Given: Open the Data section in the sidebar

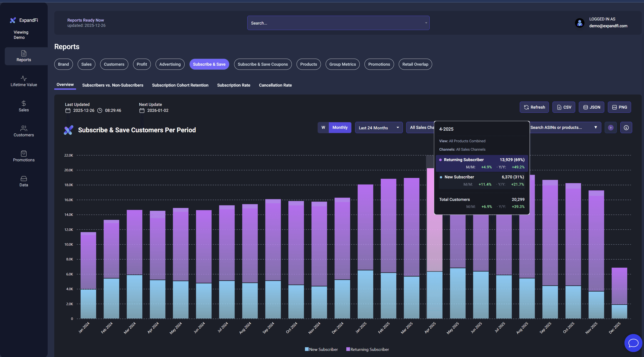Looking at the screenshot, I should [x=24, y=181].
